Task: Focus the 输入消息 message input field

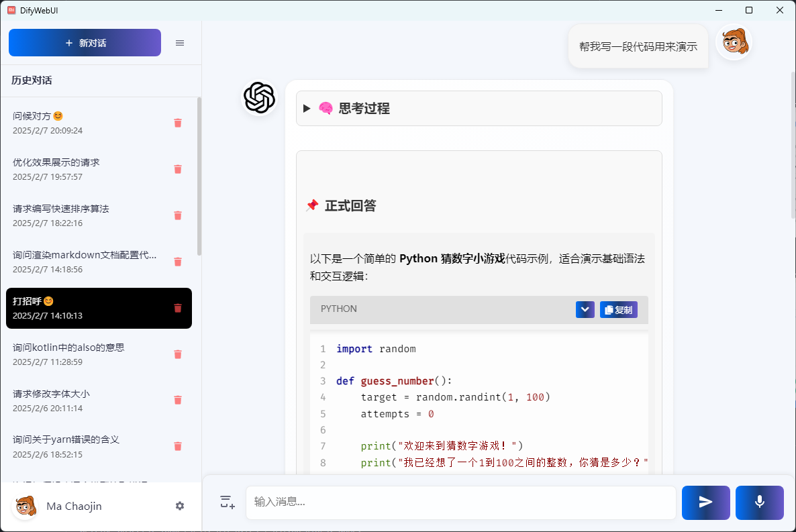Action: click(461, 502)
